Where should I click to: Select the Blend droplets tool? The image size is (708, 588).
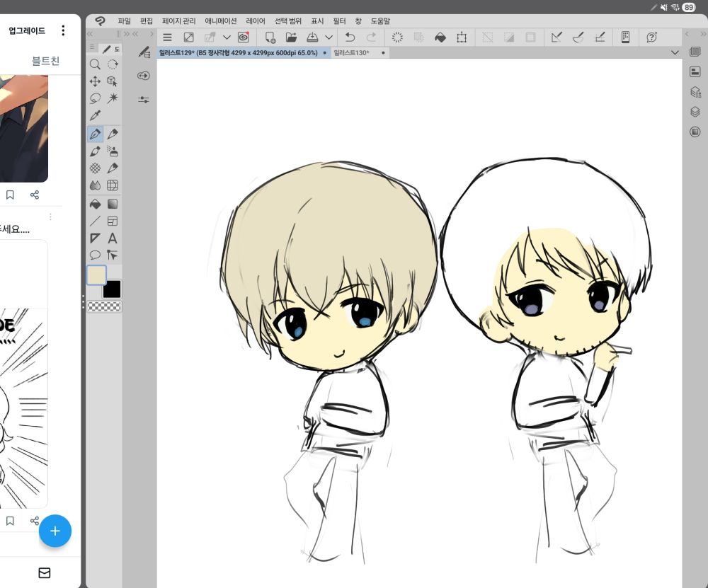[x=95, y=185]
